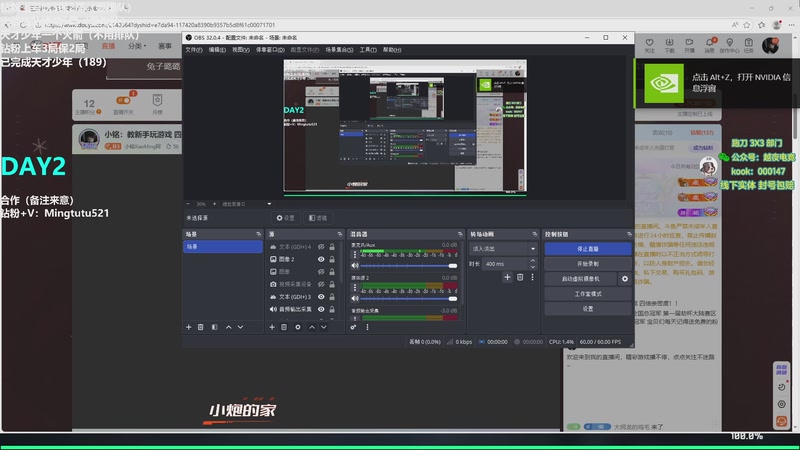This screenshot has width=800, height=450.
Task: Click the 关注 heart icon in browser page
Action: 649,42
